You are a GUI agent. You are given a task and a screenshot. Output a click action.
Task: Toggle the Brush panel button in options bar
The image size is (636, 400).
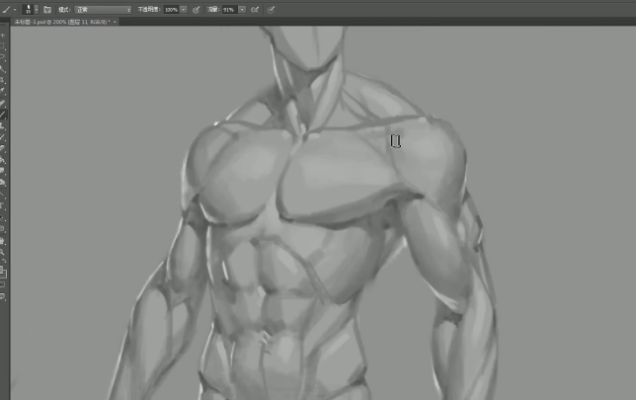click(47, 9)
